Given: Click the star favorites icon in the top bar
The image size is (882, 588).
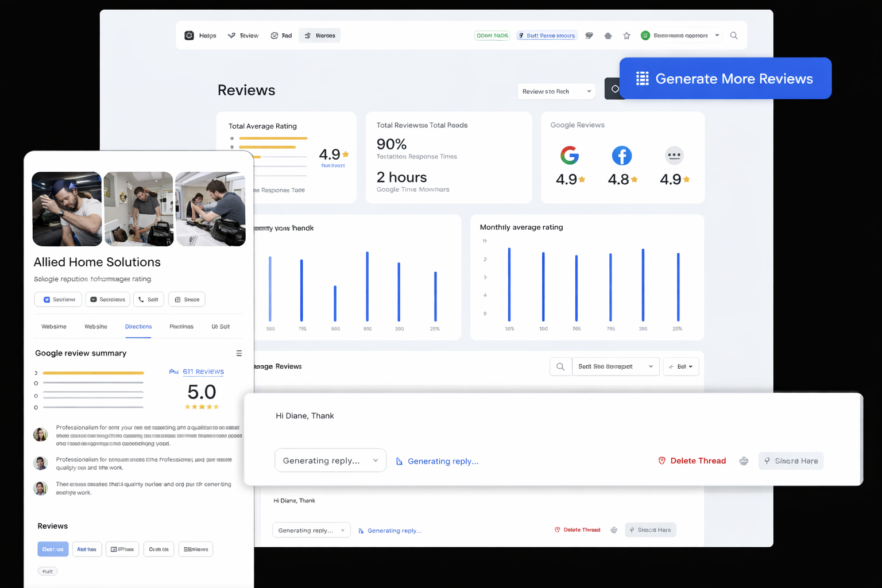Looking at the screenshot, I should (x=627, y=36).
